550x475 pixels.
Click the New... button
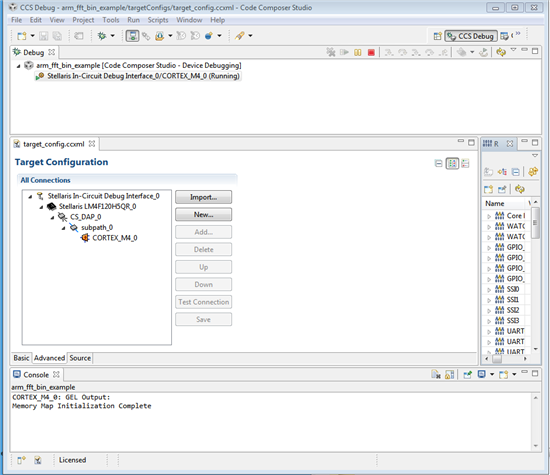click(203, 215)
